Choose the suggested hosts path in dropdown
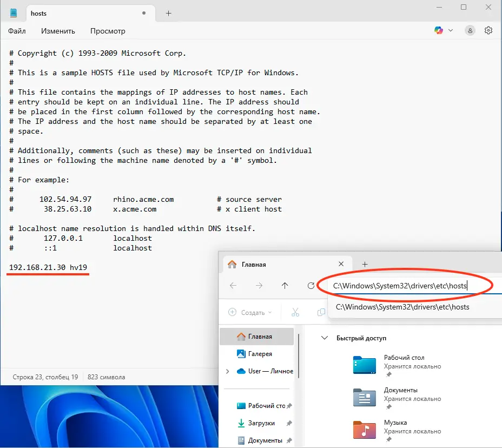The height and width of the screenshot is (448, 502). (402, 307)
